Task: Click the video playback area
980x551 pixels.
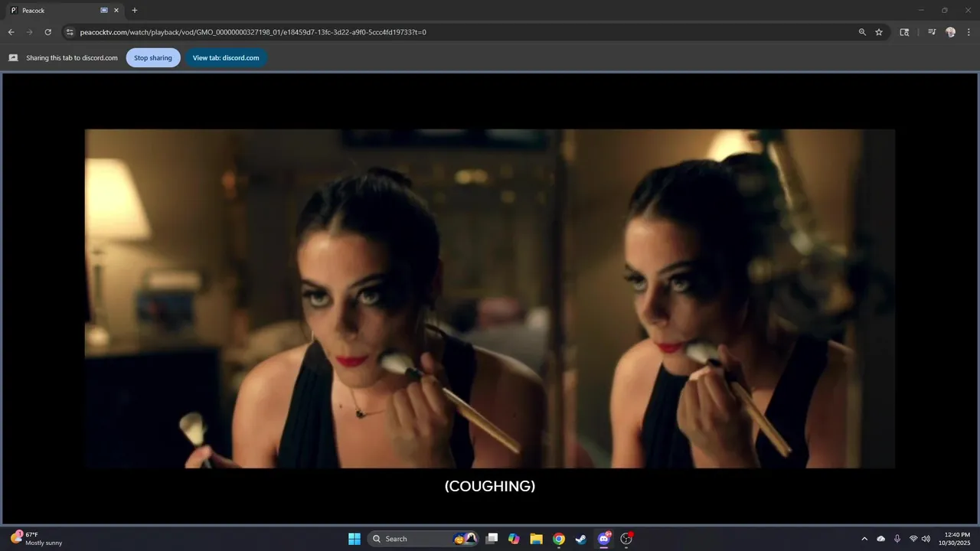Action: [490, 298]
